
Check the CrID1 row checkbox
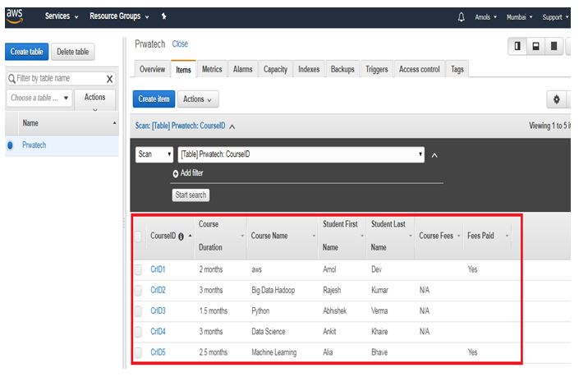(x=138, y=269)
